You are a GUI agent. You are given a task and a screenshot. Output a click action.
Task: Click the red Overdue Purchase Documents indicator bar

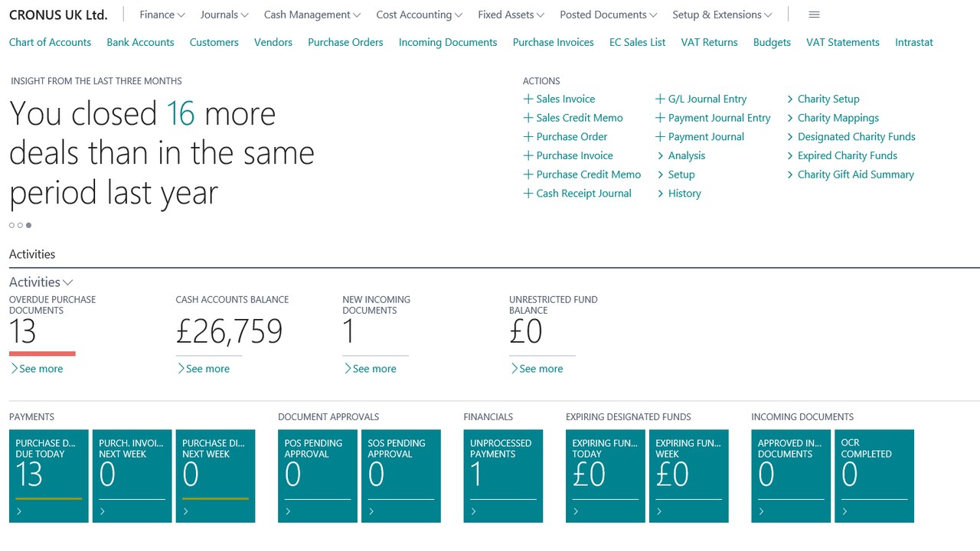pos(42,354)
